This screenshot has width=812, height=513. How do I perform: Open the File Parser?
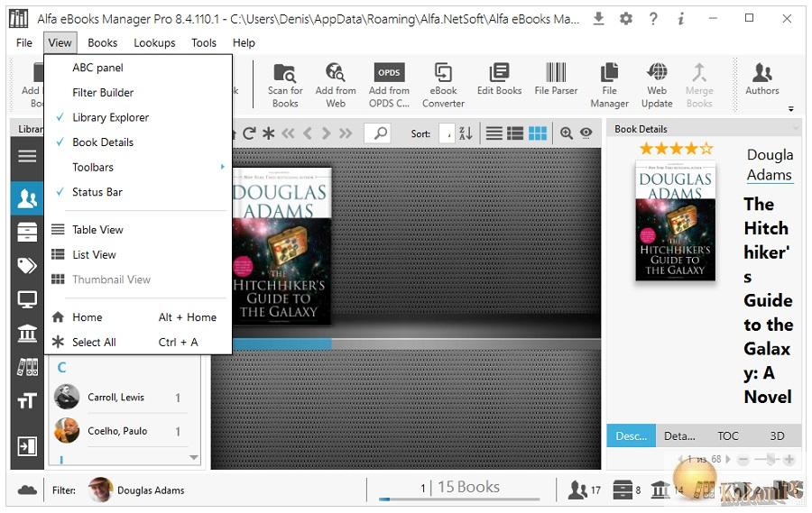(x=556, y=79)
